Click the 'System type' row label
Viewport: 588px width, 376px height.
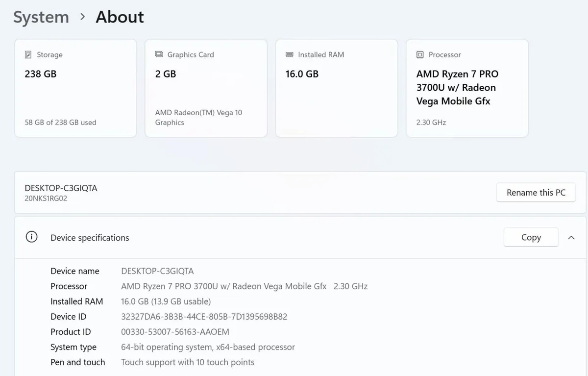point(73,347)
